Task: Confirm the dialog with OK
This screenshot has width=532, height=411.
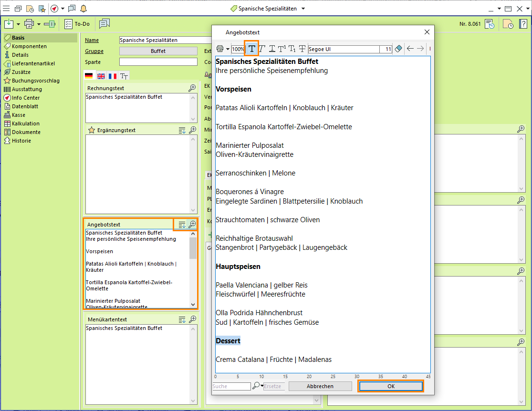Action: (x=391, y=386)
